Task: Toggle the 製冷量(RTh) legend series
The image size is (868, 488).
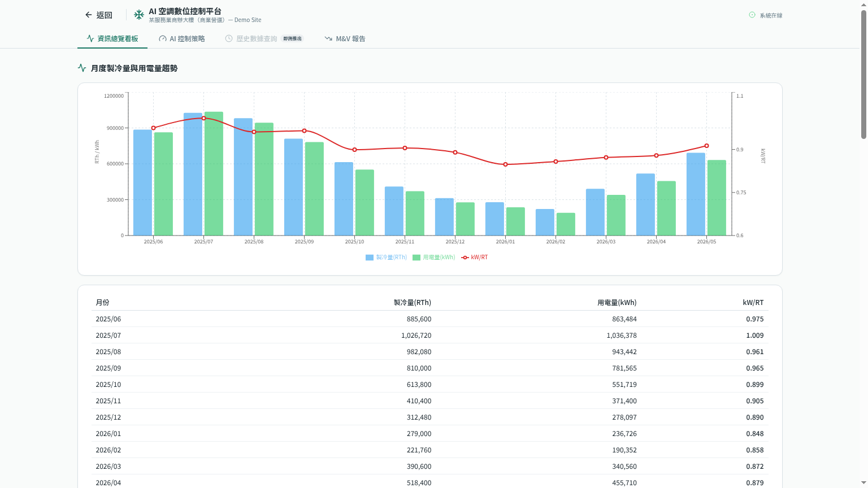Action: click(x=386, y=258)
